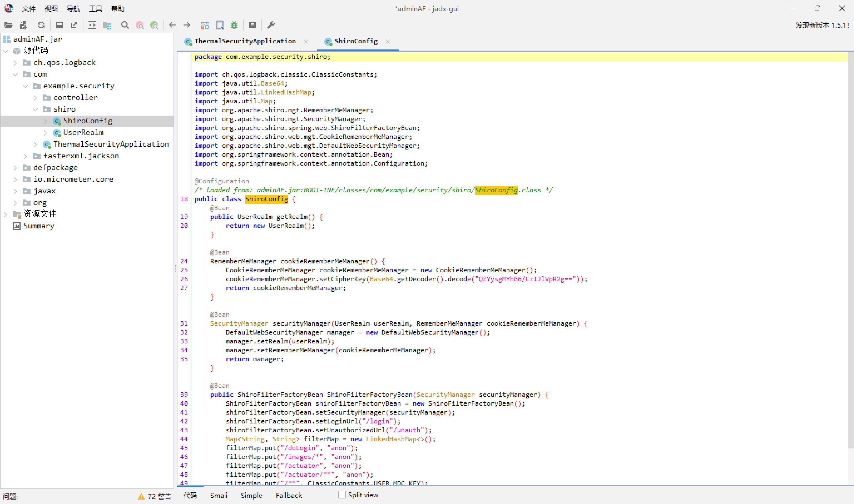Select UserRealm in the tree
Screen dimensions: 854x504
click(x=83, y=133)
